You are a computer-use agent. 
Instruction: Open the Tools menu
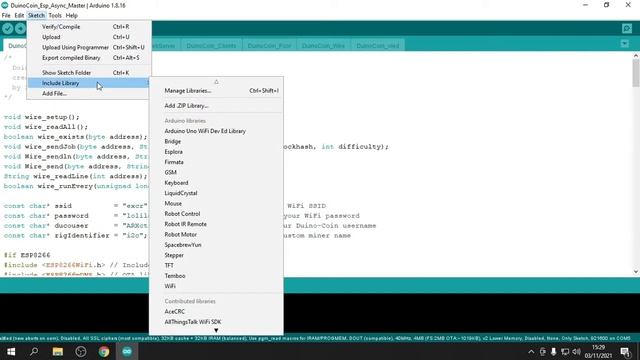click(55, 16)
